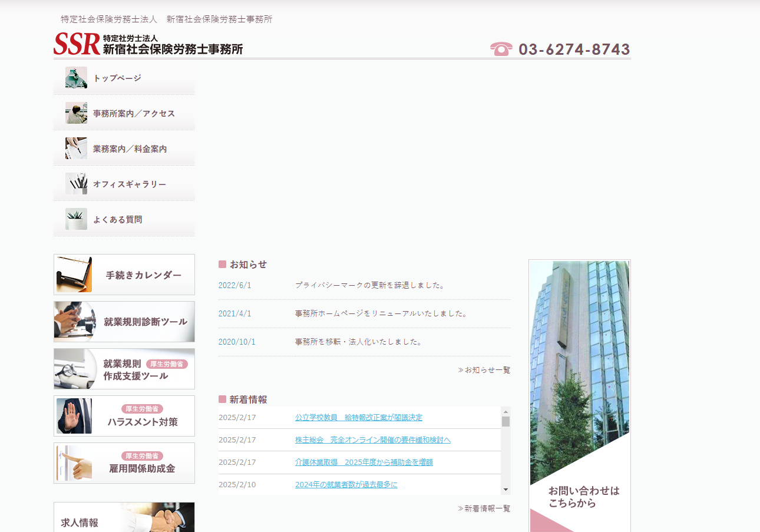Open the 就業規則診断ツール banner
This screenshot has width=760, height=532.
[x=124, y=322]
